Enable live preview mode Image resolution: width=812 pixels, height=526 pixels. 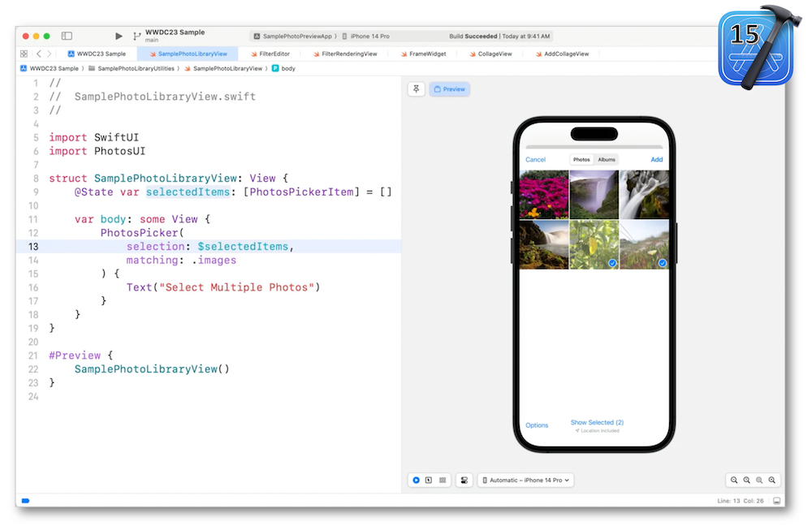click(x=416, y=480)
